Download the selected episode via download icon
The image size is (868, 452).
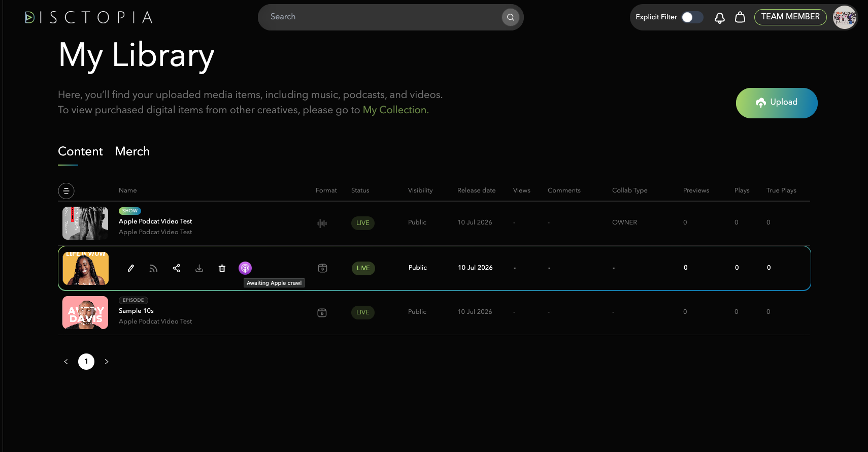coord(199,268)
